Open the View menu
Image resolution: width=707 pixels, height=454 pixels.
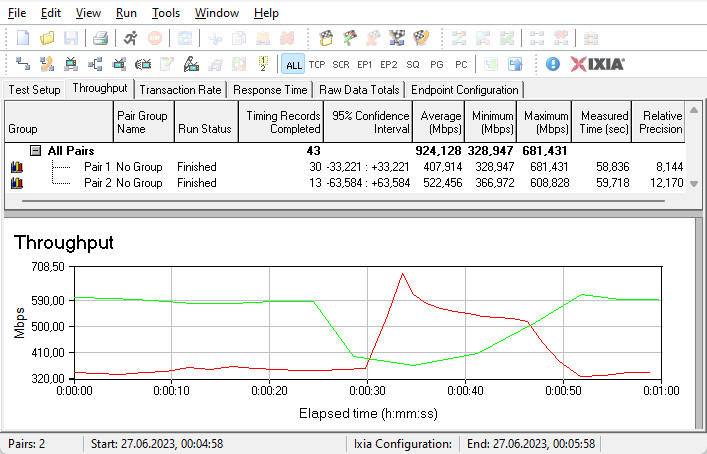88,13
